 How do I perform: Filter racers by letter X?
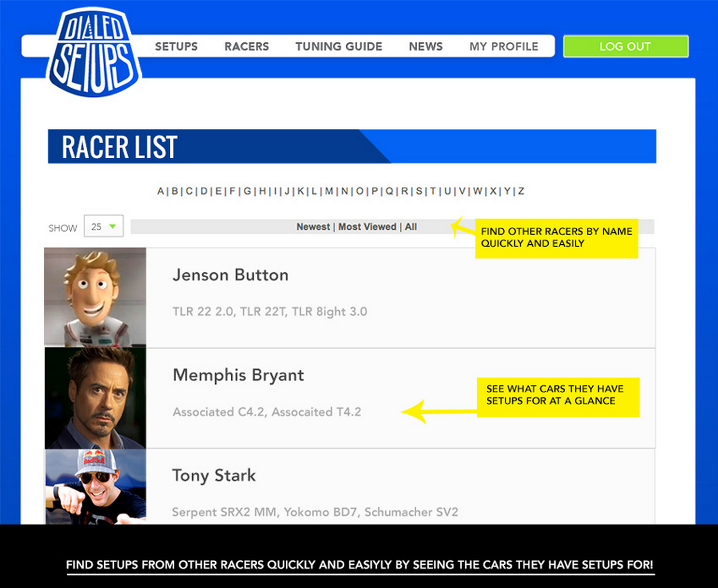coord(493,191)
